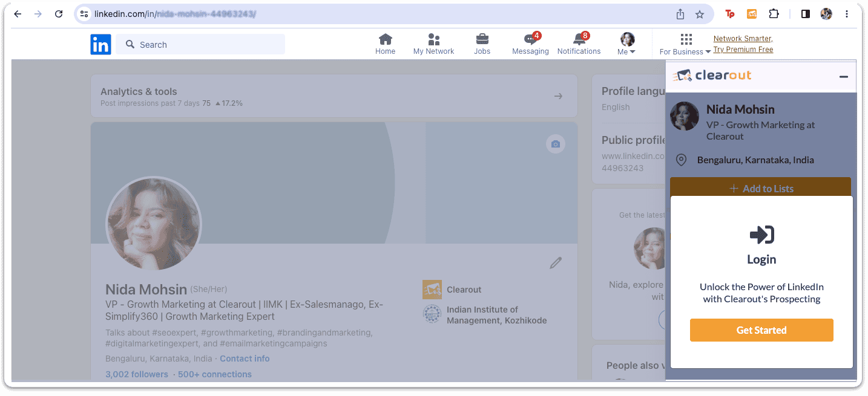Open the Extensions puzzle icon
Image resolution: width=868 pixels, height=396 pixels.
774,14
